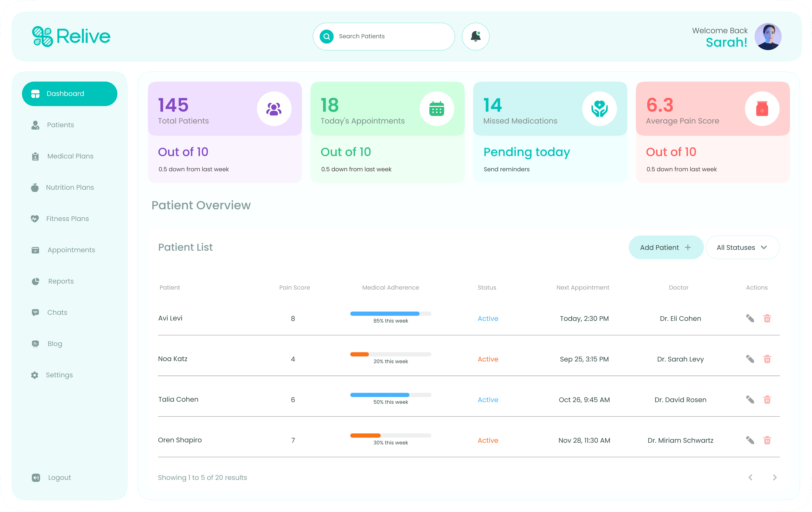Click Average Pain Score medicine jar icon
The width and height of the screenshot is (812, 512).
coord(762,109)
